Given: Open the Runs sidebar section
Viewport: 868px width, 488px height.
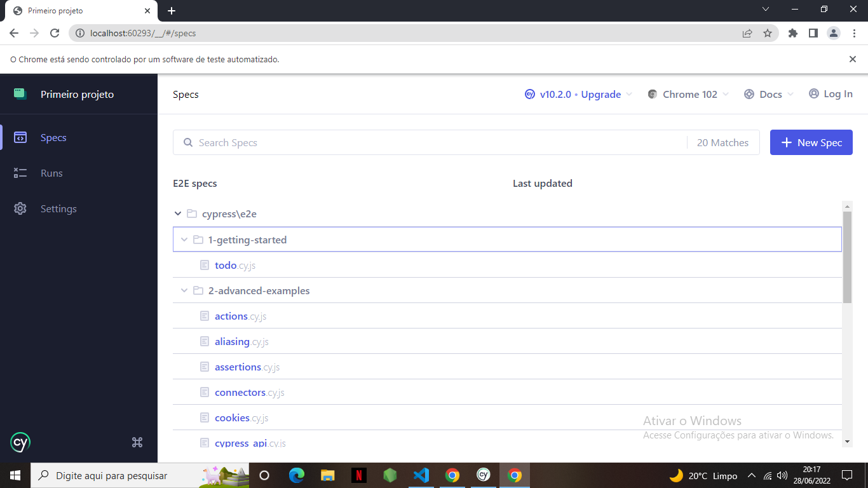Looking at the screenshot, I should click(x=79, y=173).
